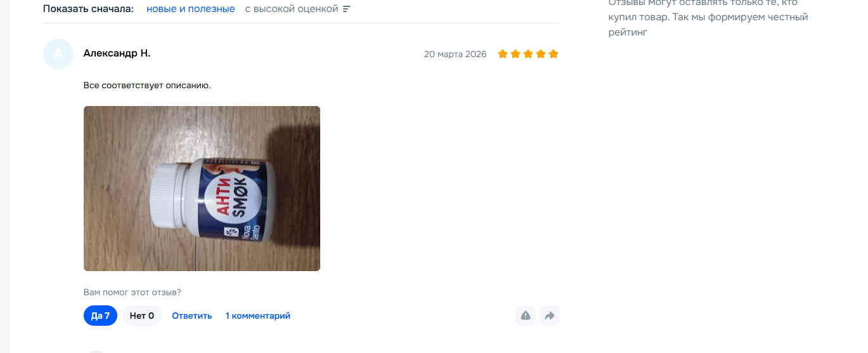Screen dimensions: 868x353
Task: Click the sort-order icon beside "с высокой оценкой"
Action: click(x=346, y=10)
